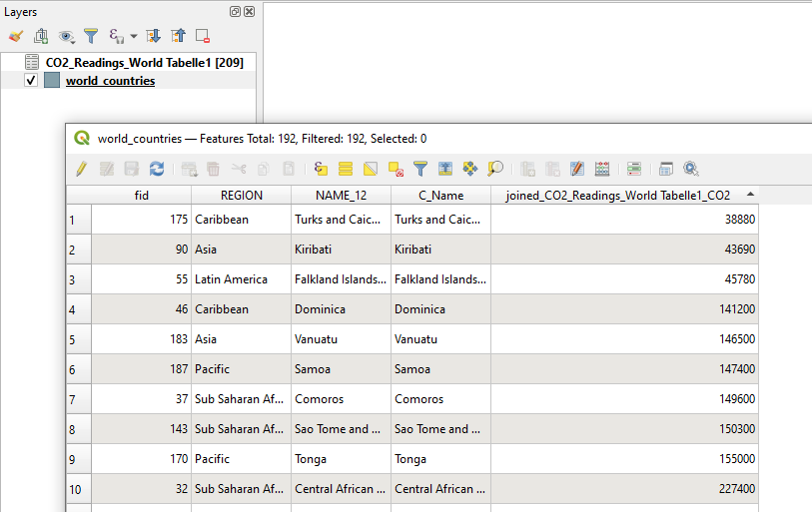This screenshot has width=812, height=512.
Task: Invert the feature selection
Action: (371, 169)
